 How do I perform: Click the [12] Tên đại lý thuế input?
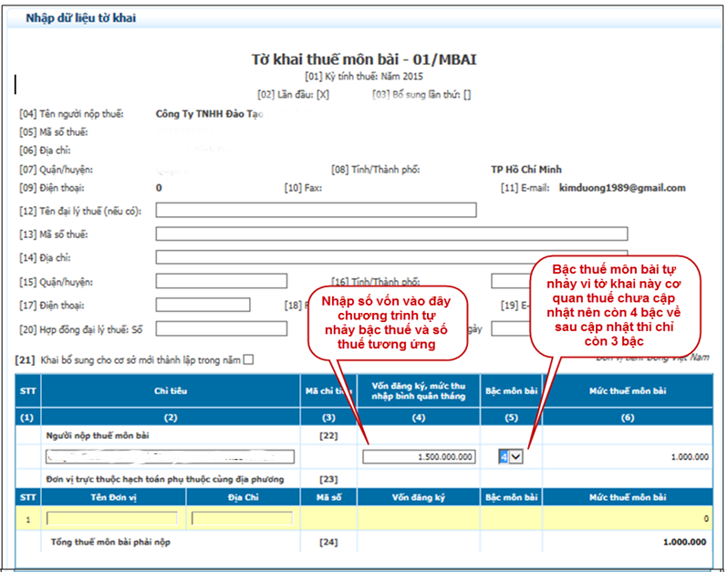(x=316, y=211)
